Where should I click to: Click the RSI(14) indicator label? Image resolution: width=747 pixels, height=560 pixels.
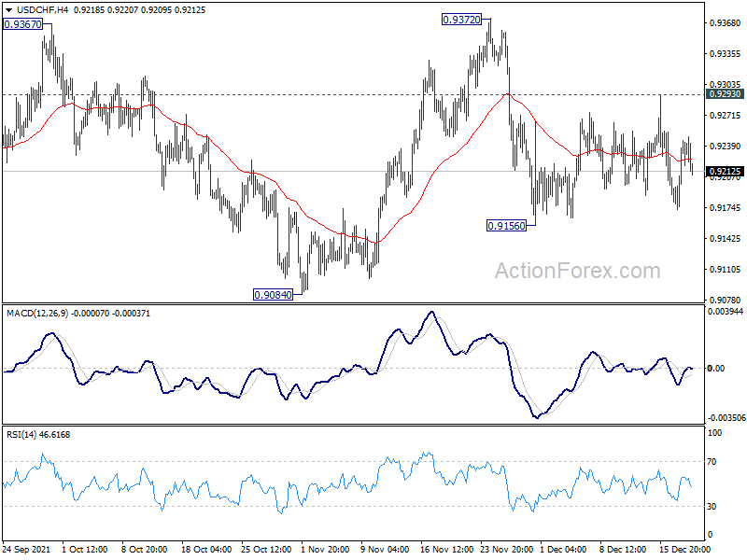[x=21, y=435]
